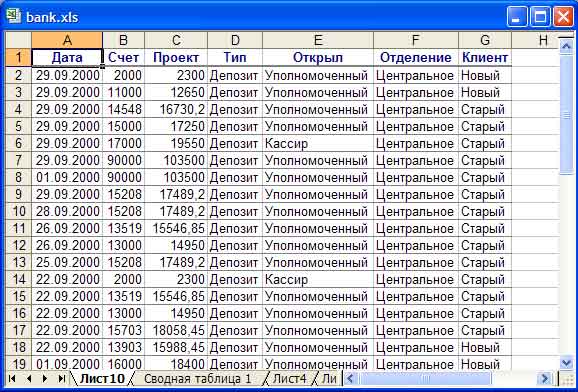The height and width of the screenshot is (392, 578).
Task: Select column G header
Action: coord(485,40)
